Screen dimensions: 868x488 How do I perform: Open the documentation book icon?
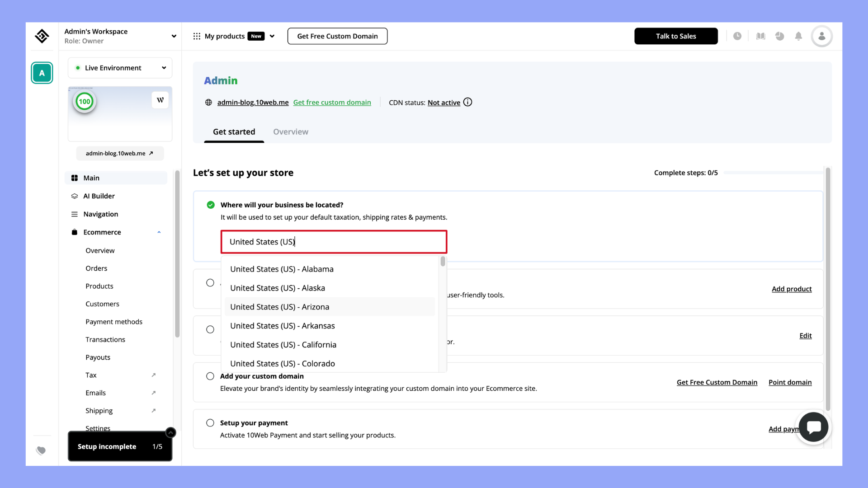[x=760, y=36]
